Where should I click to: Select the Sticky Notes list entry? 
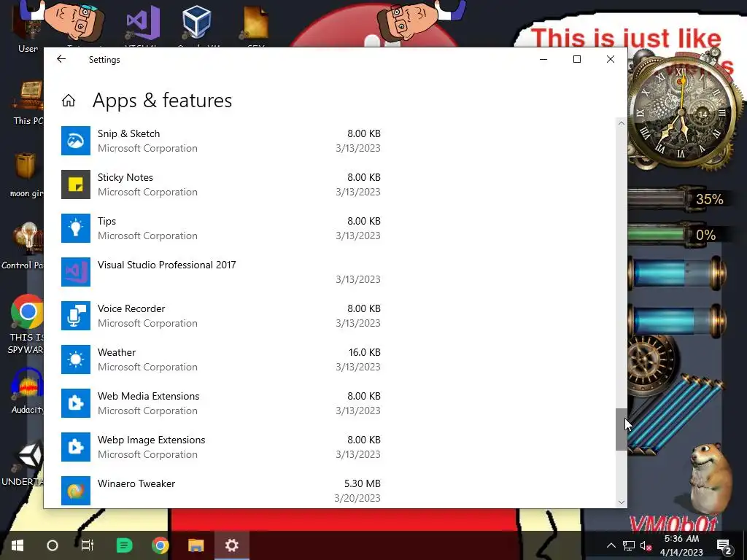(221, 184)
